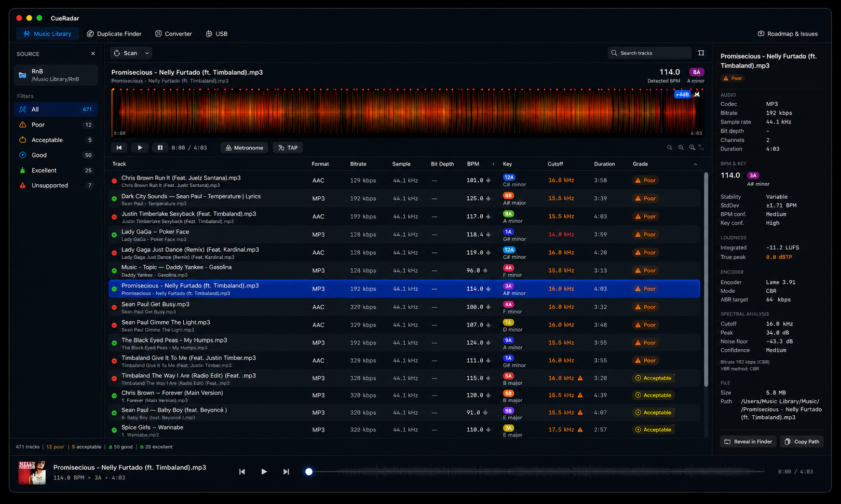Click the Scan button
The image size is (841, 504).
click(126, 53)
